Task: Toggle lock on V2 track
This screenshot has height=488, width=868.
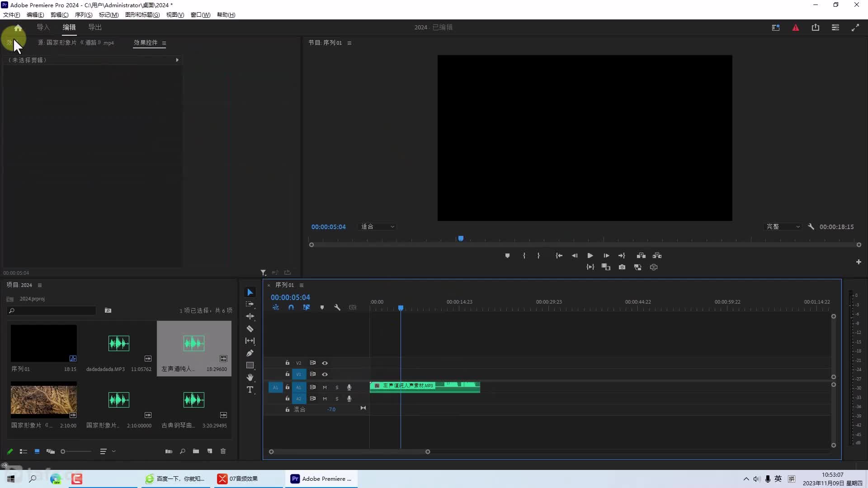Action: pos(287,363)
